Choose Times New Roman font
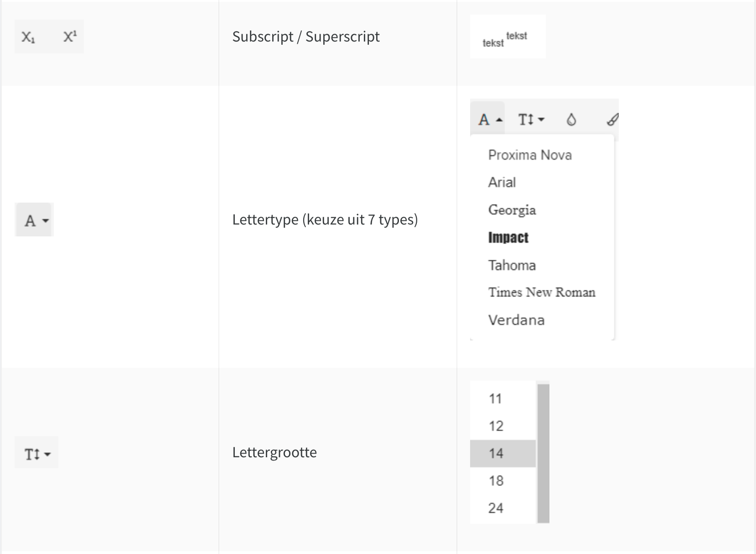 pyautogui.click(x=542, y=293)
